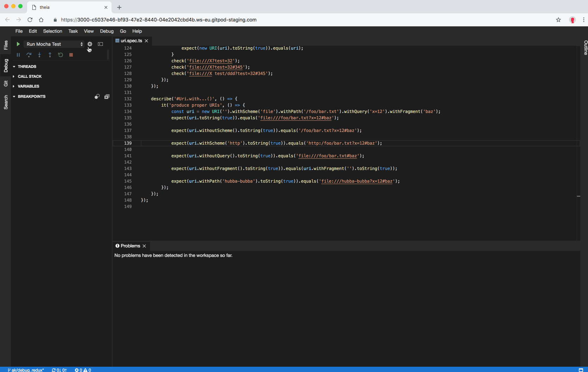Click the Step Over debug icon
Screen dimensions: 588x372
29,55
